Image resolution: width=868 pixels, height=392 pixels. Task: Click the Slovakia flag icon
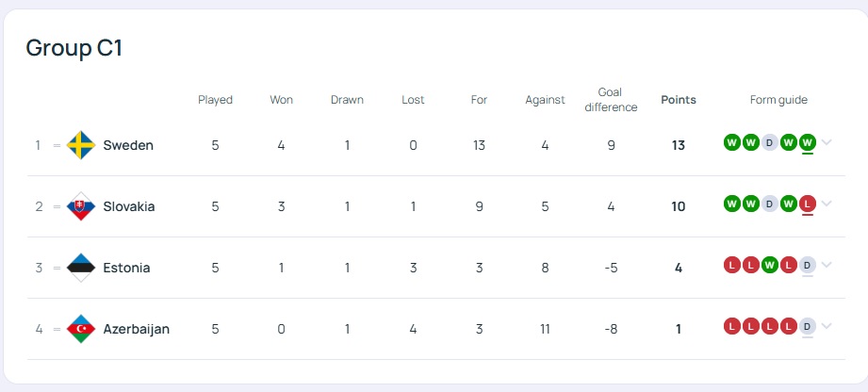pos(81,206)
